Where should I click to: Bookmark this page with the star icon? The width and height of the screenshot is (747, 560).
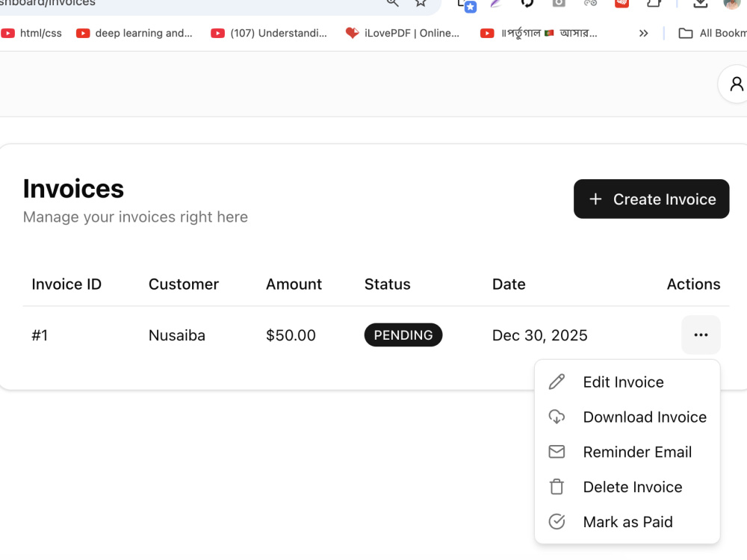tap(420, 3)
